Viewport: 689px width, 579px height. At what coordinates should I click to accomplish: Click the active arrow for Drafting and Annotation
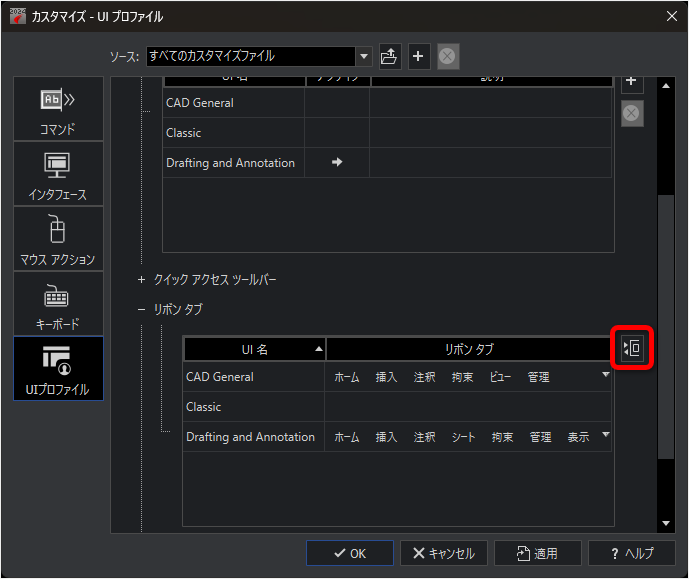[337, 162]
